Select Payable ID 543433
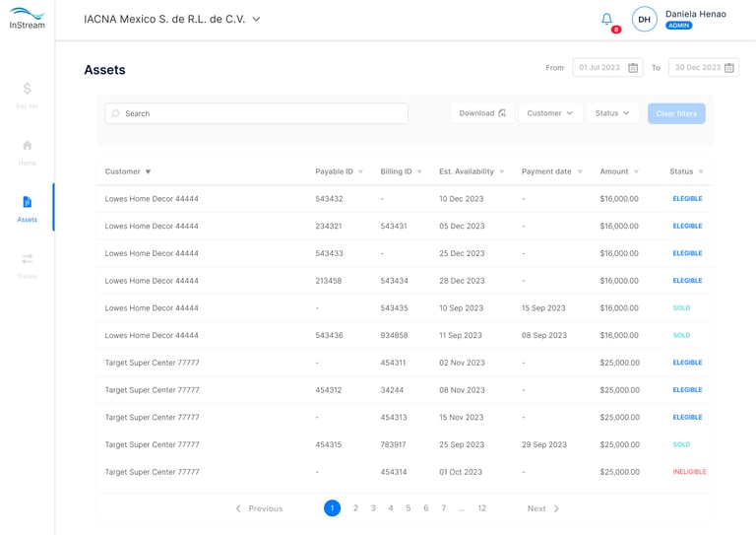This screenshot has width=756, height=535. click(x=330, y=253)
